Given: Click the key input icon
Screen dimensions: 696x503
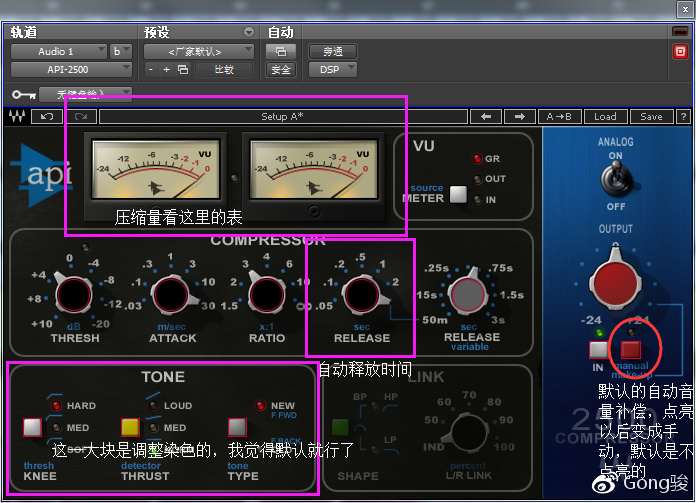Looking at the screenshot, I should [24, 95].
